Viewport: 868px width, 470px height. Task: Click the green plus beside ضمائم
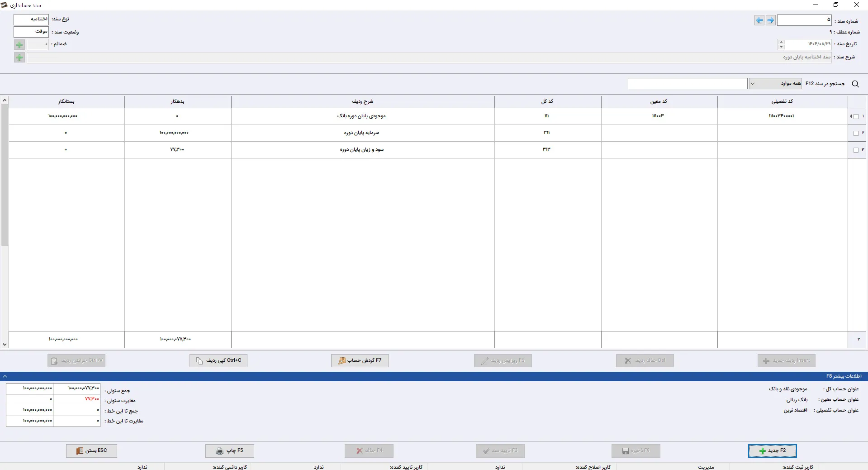coord(19,45)
